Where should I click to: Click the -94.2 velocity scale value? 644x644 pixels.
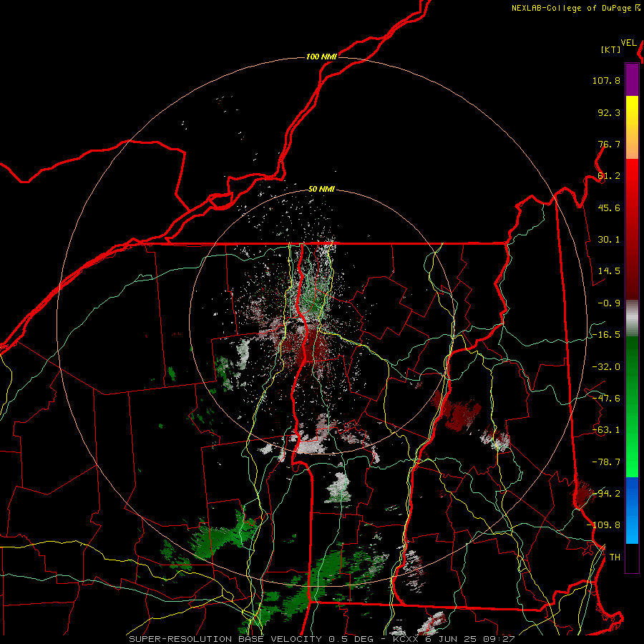tap(606, 494)
